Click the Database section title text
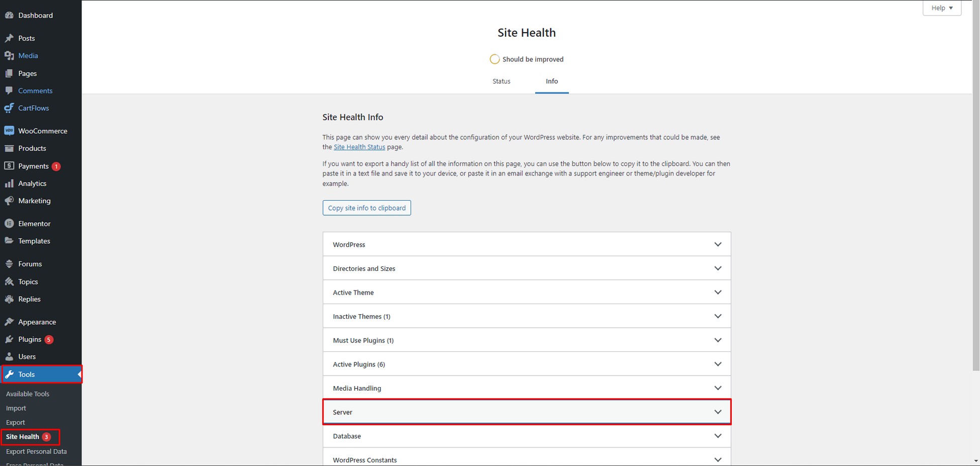This screenshot has height=466, width=980. click(347, 436)
